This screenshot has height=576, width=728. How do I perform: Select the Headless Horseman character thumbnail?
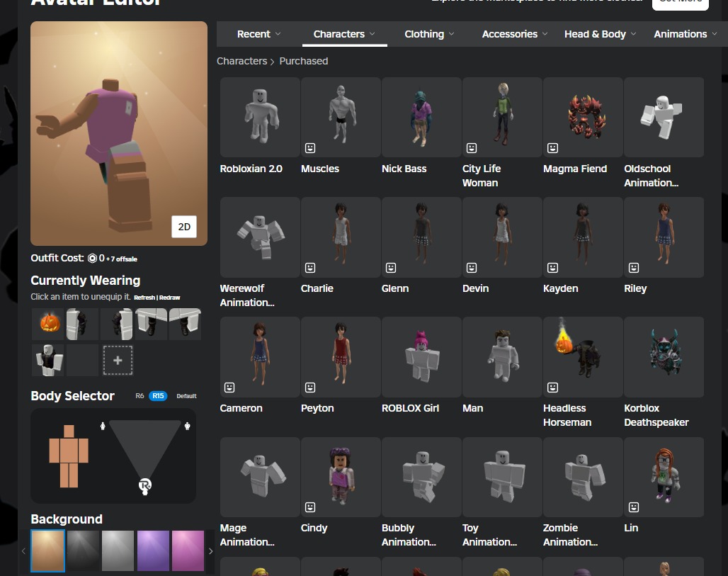click(x=582, y=356)
